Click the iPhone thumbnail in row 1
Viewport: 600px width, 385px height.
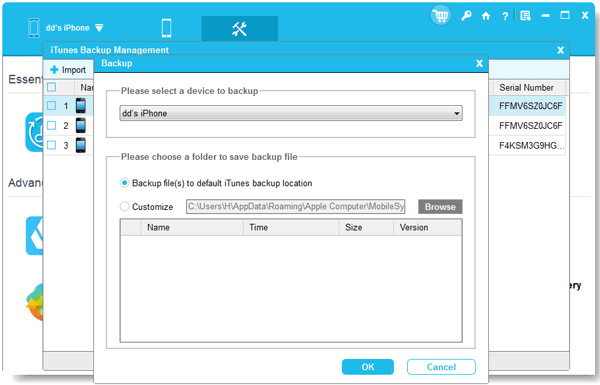coord(81,106)
